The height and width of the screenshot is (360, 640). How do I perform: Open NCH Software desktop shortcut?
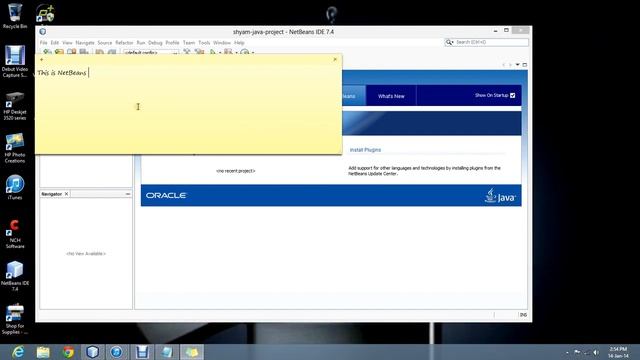tap(15, 234)
